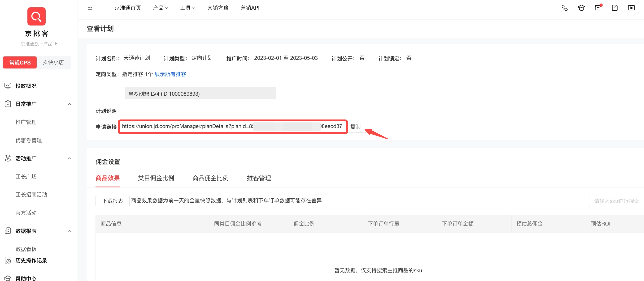Select the 推客管理 tab
This screenshot has height=281, width=644.
click(259, 178)
